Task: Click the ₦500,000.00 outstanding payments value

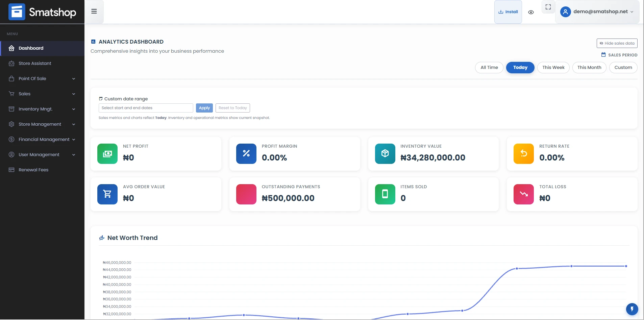Action: tap(288, 198)
